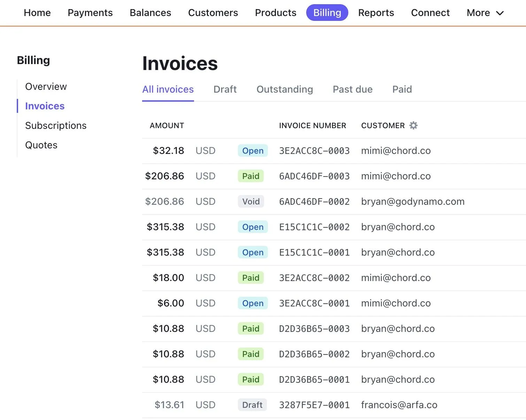Screen dimensions: 526x420
Task: Expand the More navigation menu
Action: point(485,13)
